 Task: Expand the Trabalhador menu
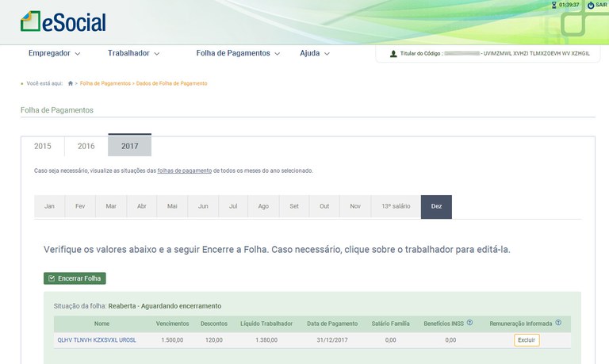133,54
